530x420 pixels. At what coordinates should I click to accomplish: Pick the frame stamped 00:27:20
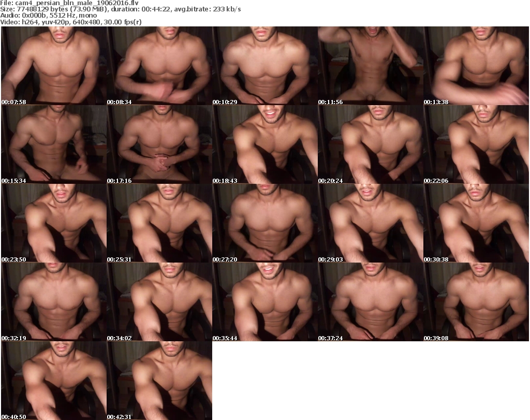[265, 223]
